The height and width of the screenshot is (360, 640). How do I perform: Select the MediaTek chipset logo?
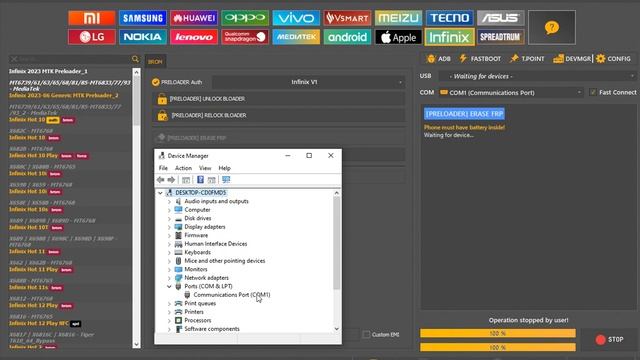(296, 37)
